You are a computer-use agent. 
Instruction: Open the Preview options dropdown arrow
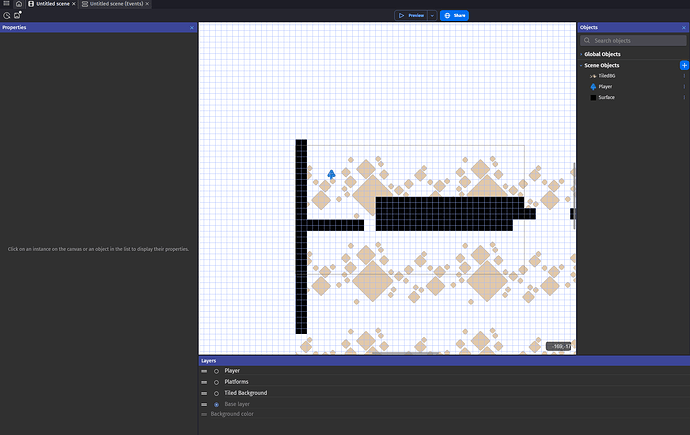[432, 16]
